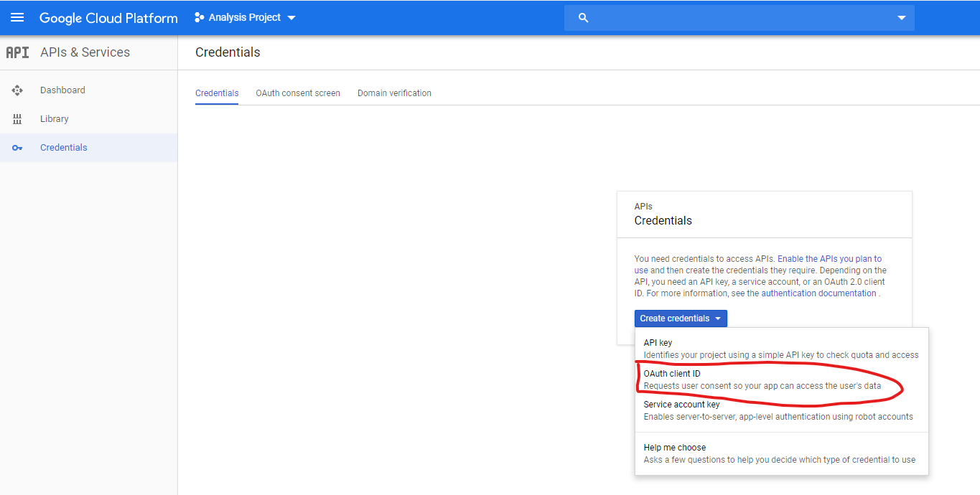Click the Library icon in sidebar
The width and height of the screenshot is (980, 495).
click(x=17, y=119)
